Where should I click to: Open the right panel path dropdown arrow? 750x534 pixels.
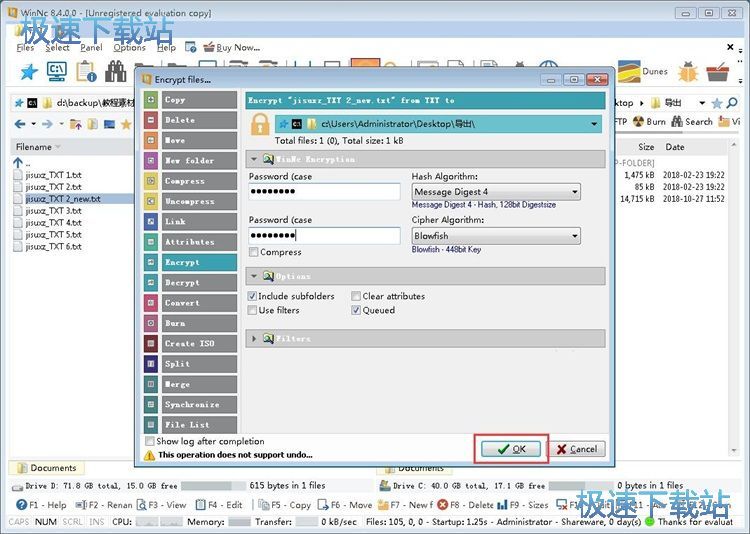click(x=702, y=103)
